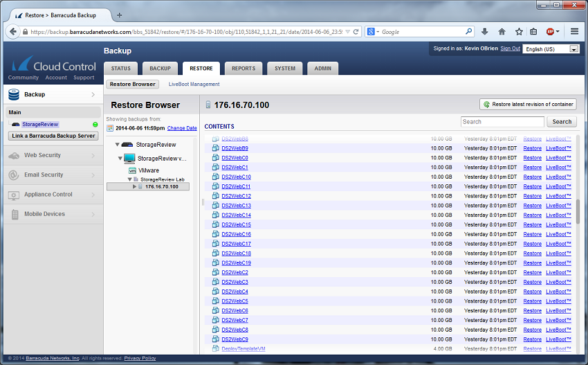Click the panel splitter handle
Screen dimensions: 588x365
(203, 202)
